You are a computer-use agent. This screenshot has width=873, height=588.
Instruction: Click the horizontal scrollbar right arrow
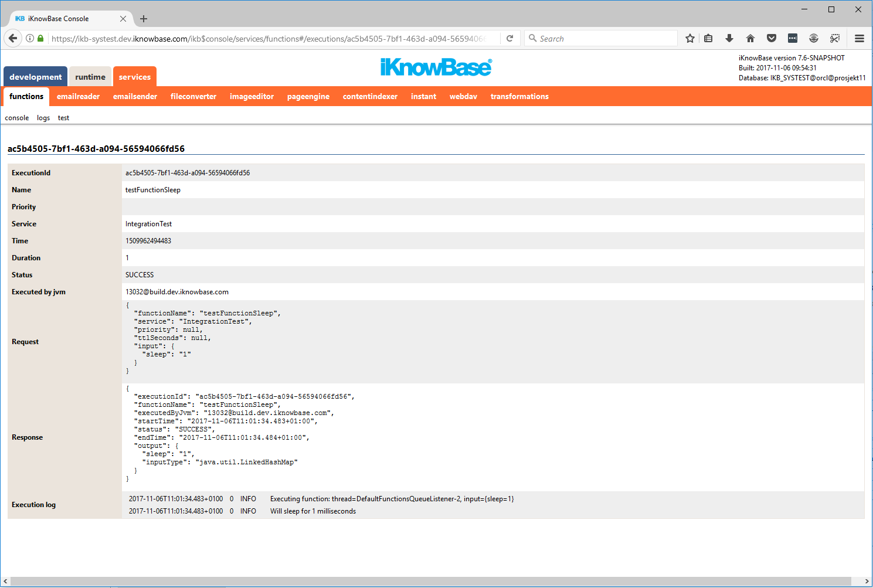tap(867, 581)
